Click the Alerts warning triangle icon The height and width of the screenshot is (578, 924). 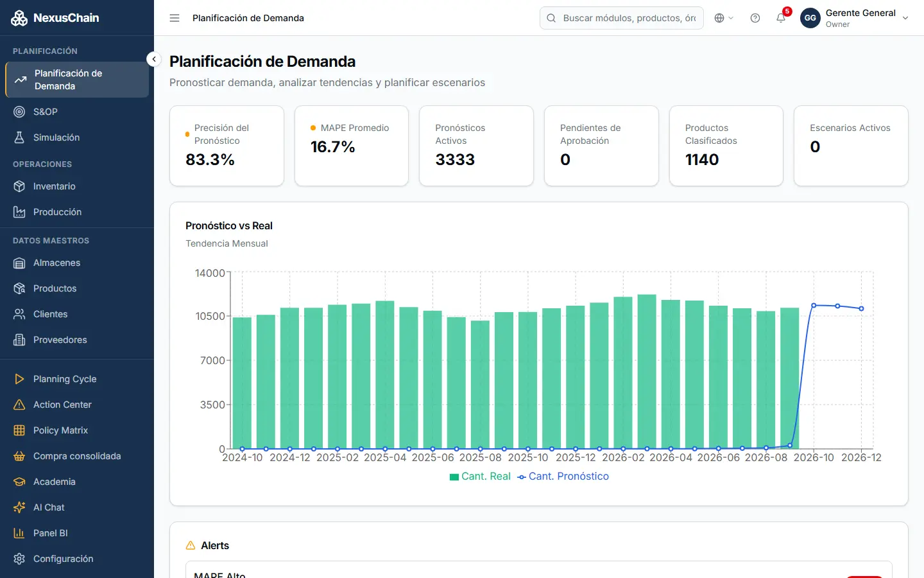pos(191,545)
